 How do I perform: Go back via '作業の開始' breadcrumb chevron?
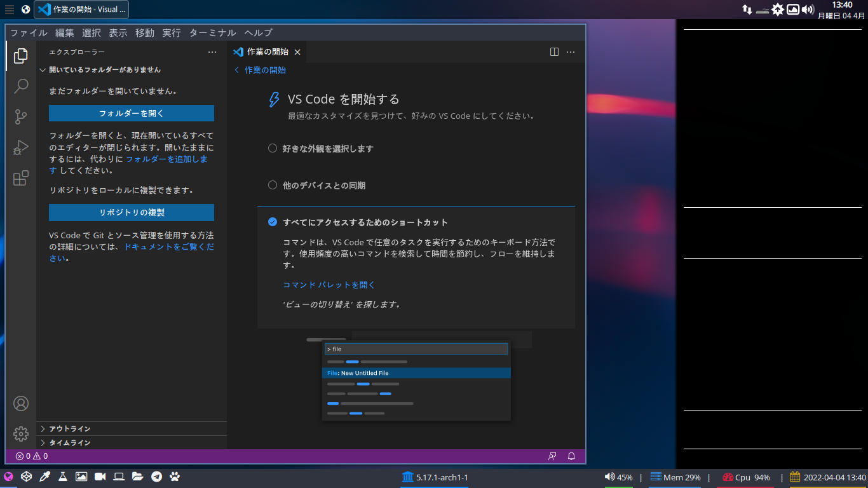[237, 70]
